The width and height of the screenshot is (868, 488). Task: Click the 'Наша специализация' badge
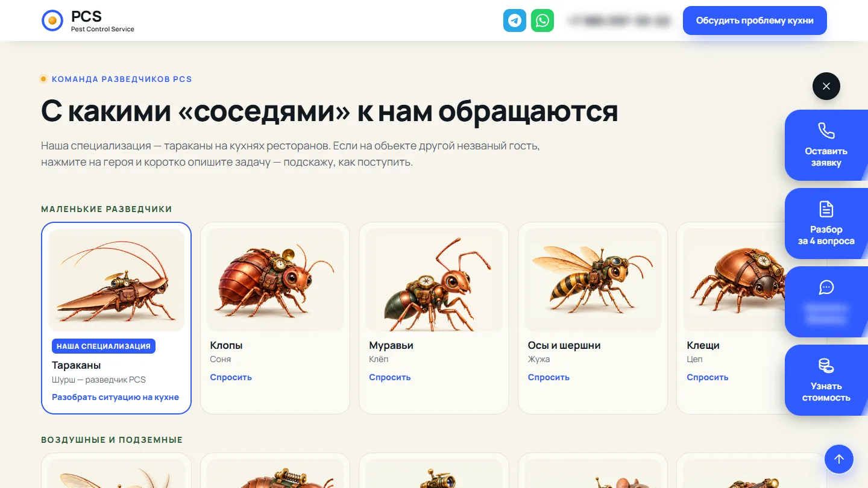point(104,346)
